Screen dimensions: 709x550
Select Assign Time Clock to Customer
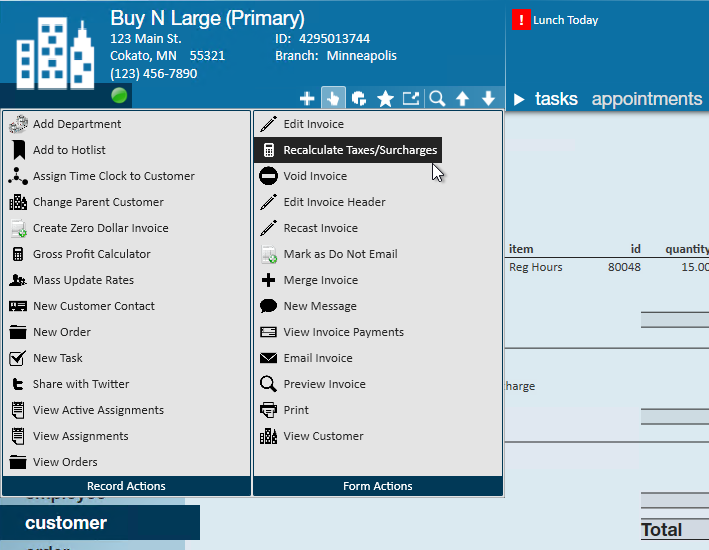(x=127, y=176)
